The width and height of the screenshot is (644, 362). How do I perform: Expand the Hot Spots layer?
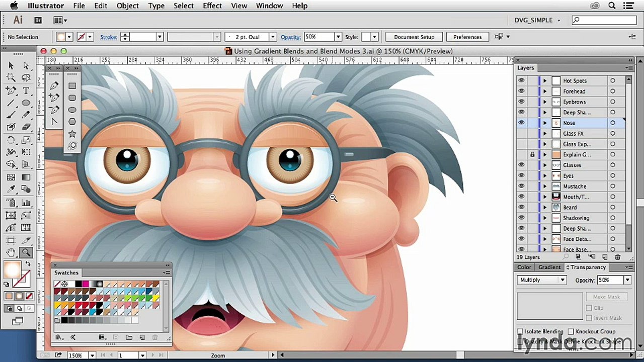click(x=544, y=80)
